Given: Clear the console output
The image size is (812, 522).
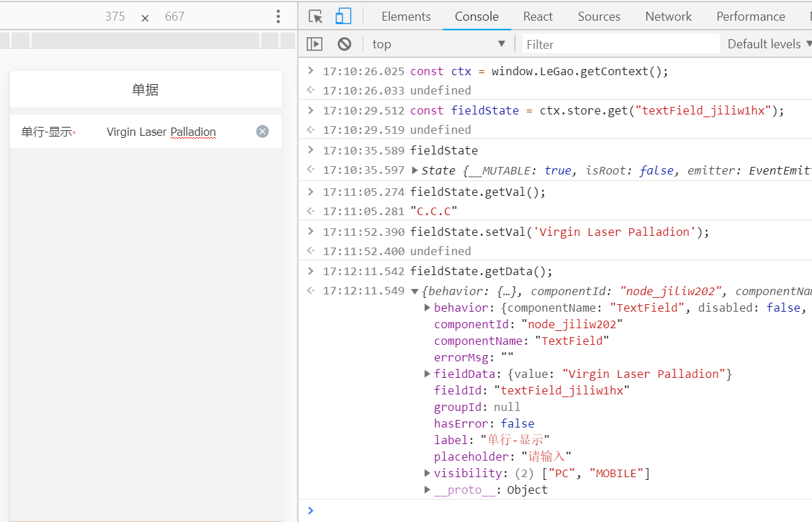Looking at the screenshot, I should coord(345,44).
